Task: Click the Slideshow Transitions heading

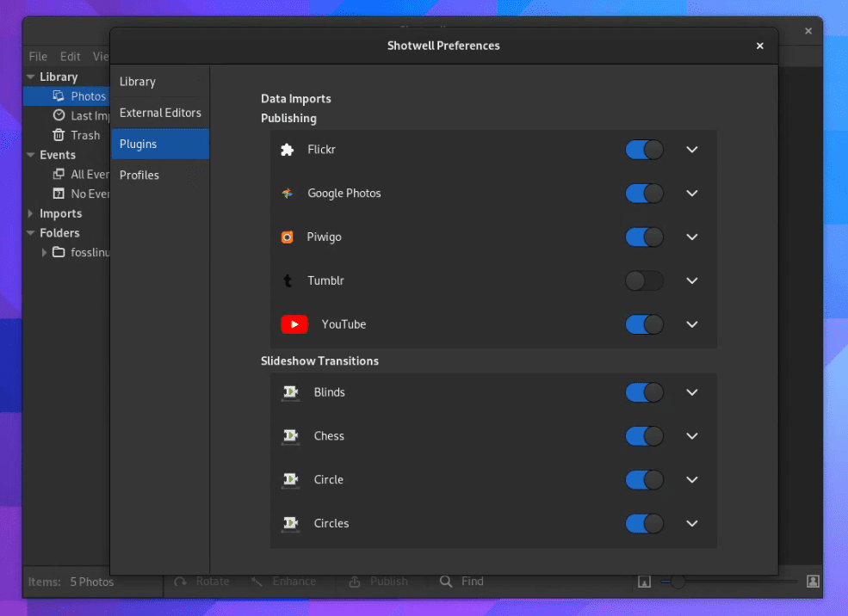Action: (x=319, y=361)
